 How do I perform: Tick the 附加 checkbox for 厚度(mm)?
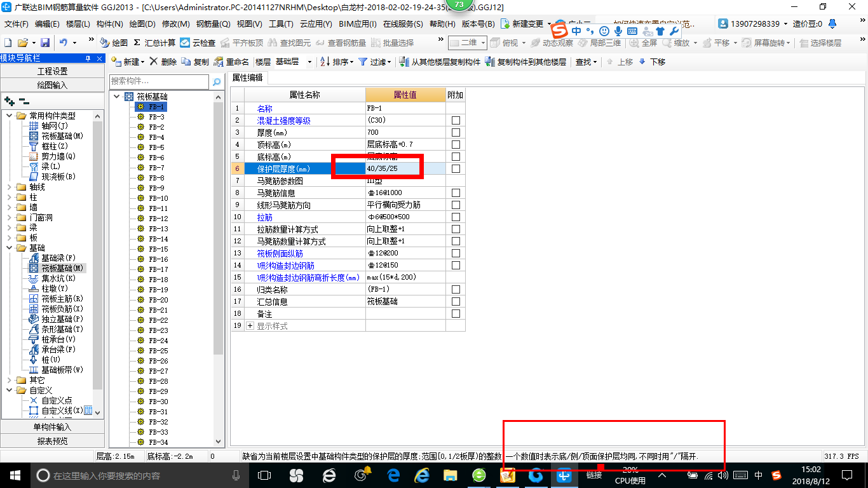click(x=456, y=132)
